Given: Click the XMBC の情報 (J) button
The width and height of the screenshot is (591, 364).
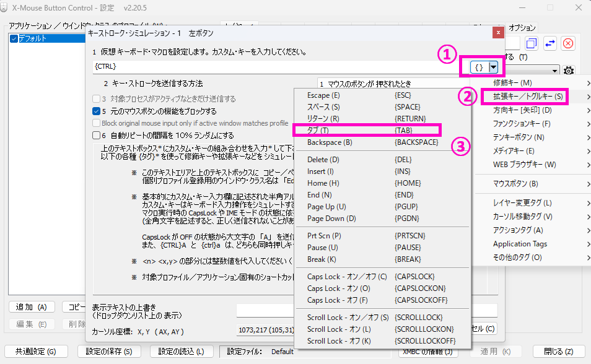Looking at the screenshot, I should 428,352.
